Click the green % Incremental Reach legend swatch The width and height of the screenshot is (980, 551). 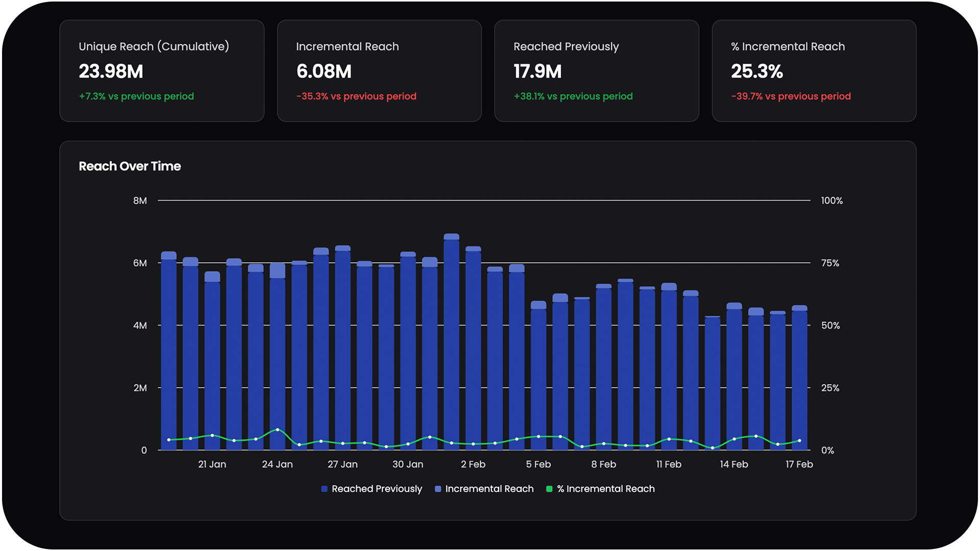coord(549,489)
